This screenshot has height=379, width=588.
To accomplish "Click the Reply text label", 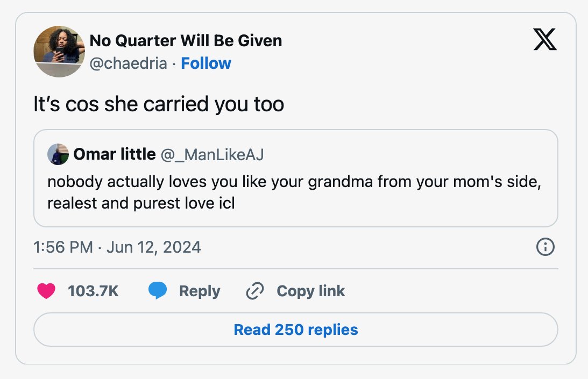I will pyautogui.click(x=200, y=291).
